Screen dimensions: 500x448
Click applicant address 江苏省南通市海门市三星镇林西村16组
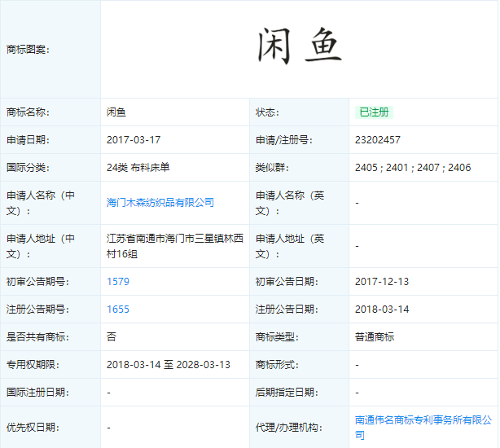[x=175, y=246]
